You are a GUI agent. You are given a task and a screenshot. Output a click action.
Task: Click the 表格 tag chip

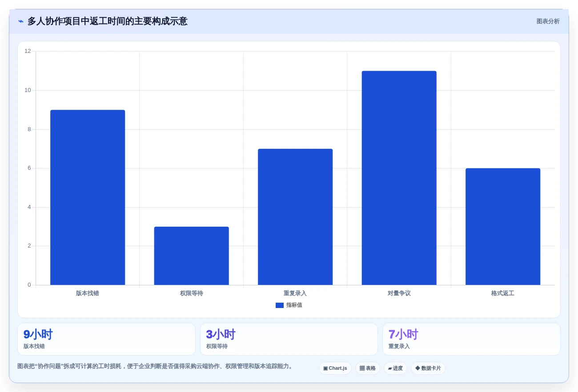pyautogui.click(x=368, y=368)
